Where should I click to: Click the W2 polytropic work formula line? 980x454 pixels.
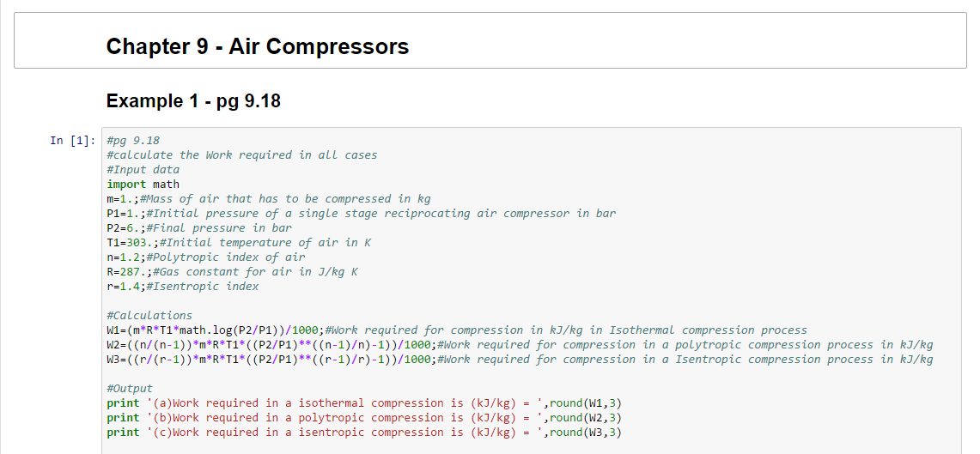click(x=519, y=345)
